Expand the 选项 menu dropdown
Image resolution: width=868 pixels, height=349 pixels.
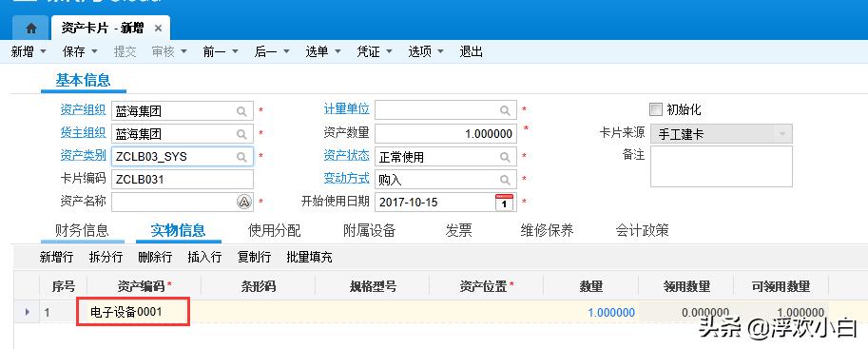pos(440,51)
